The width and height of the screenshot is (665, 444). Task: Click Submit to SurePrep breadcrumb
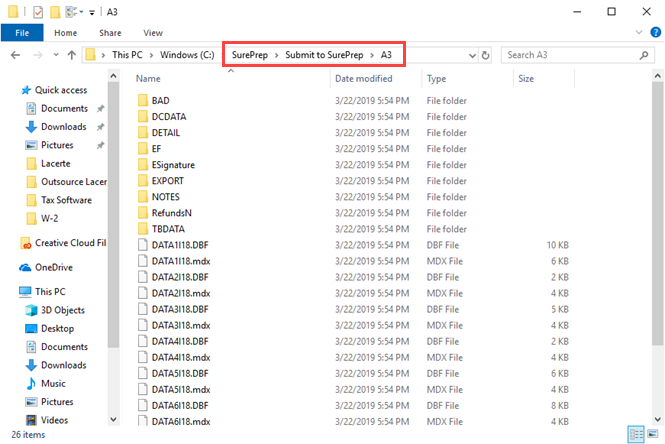coord(324,55)
